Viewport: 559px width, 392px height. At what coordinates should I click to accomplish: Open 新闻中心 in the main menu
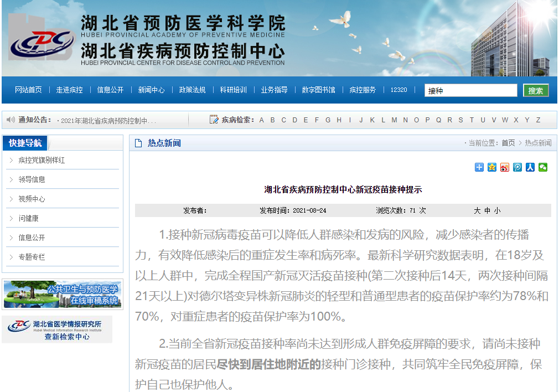click(x=151, y=90)
